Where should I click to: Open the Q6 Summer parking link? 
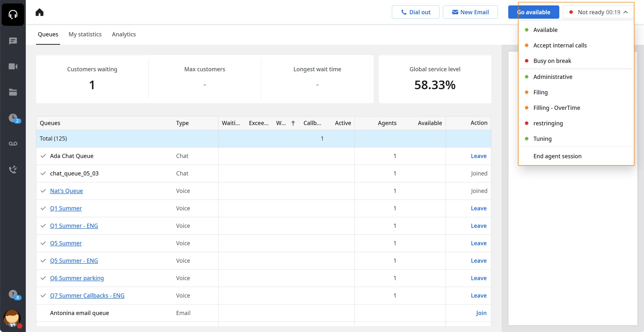pos(77,278)
